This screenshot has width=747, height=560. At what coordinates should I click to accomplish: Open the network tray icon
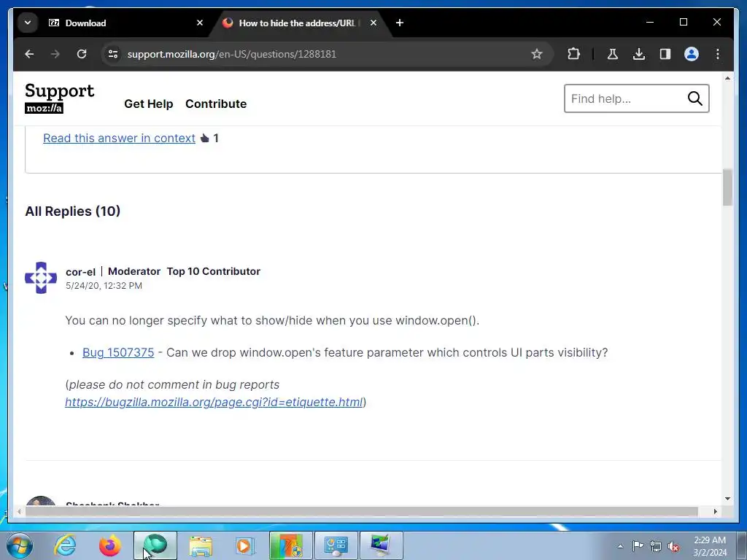click(656, 546)
